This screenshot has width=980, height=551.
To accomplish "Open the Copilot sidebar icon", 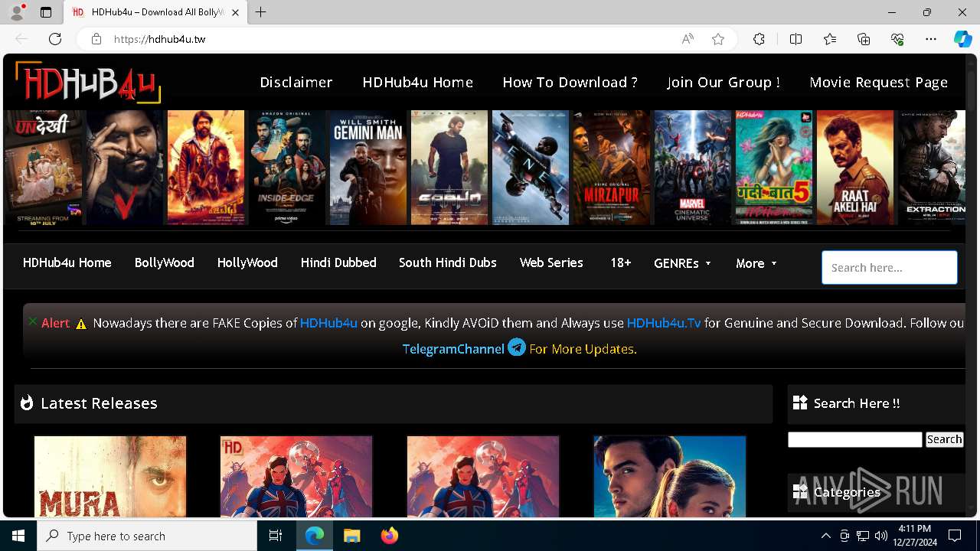I will coord(962,39).
